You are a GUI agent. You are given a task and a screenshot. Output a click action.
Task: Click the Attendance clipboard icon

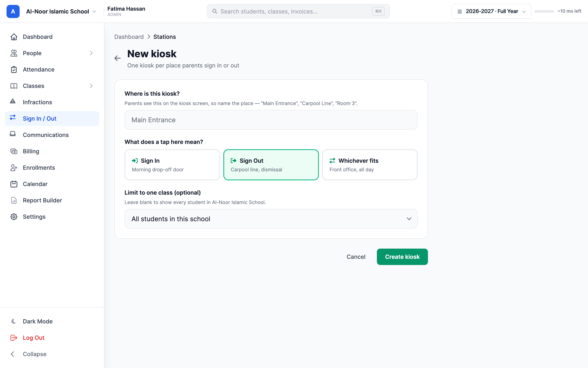tap(14, 69)
